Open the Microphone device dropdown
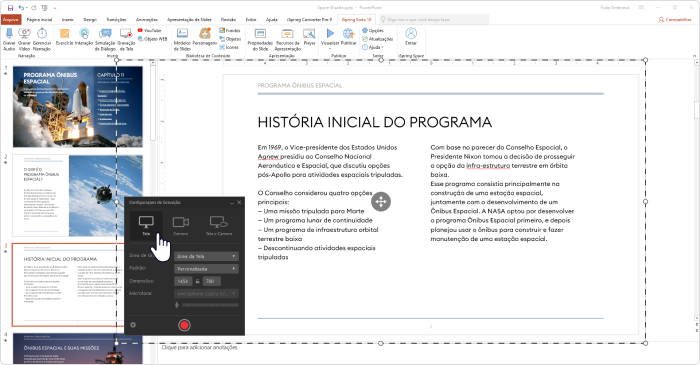 [x=206, y=294]
